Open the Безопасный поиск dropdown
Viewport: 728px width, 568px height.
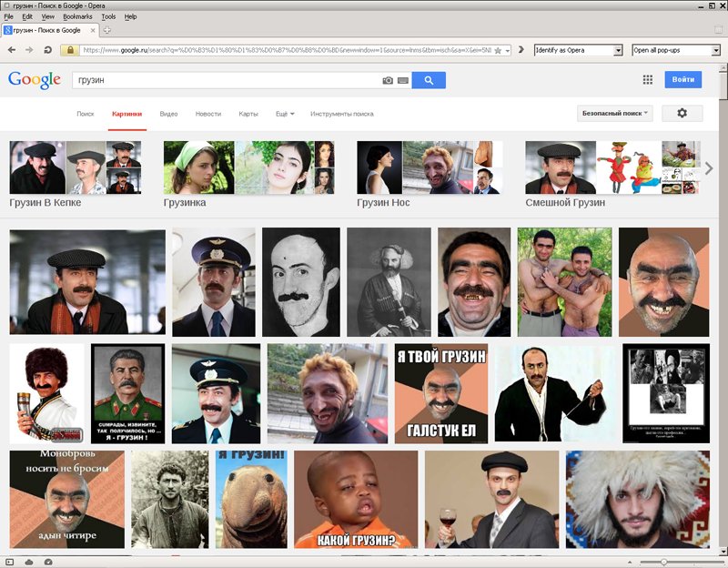point(615,113)
